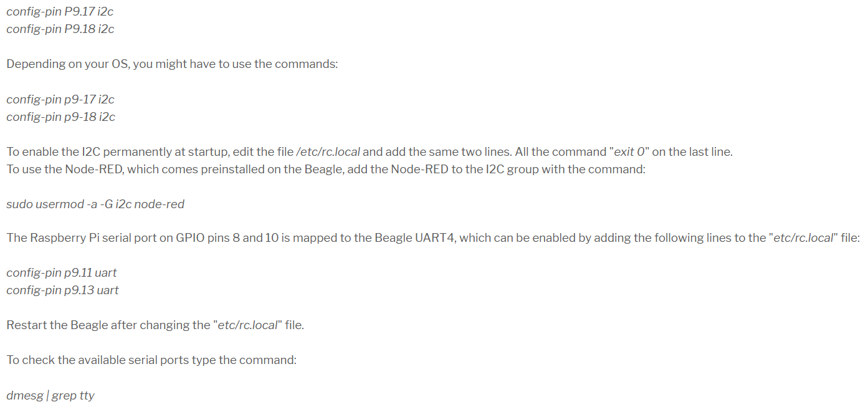Click the 'dmesg | grep tty' command
This screenshot has width=868, height=412.
point(50,395)
